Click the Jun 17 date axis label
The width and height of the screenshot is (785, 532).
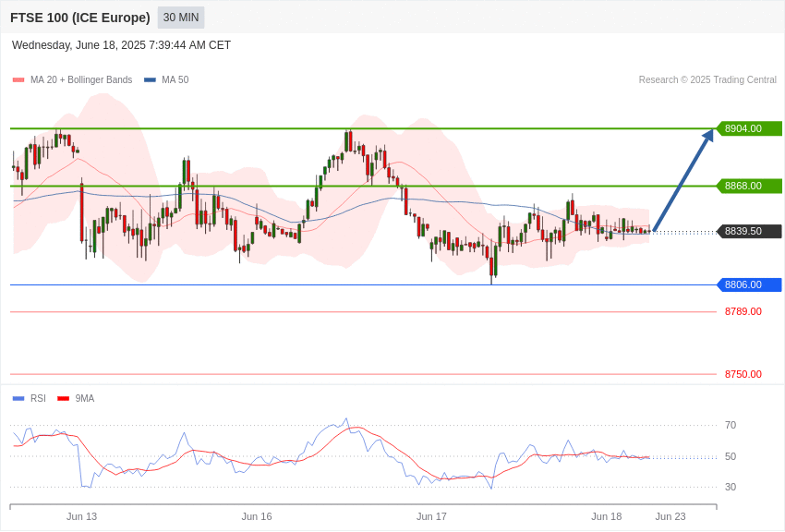tap(431, 516)
